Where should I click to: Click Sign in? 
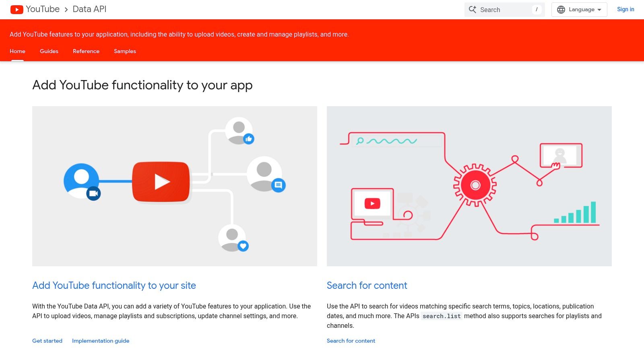click(625, 9)
